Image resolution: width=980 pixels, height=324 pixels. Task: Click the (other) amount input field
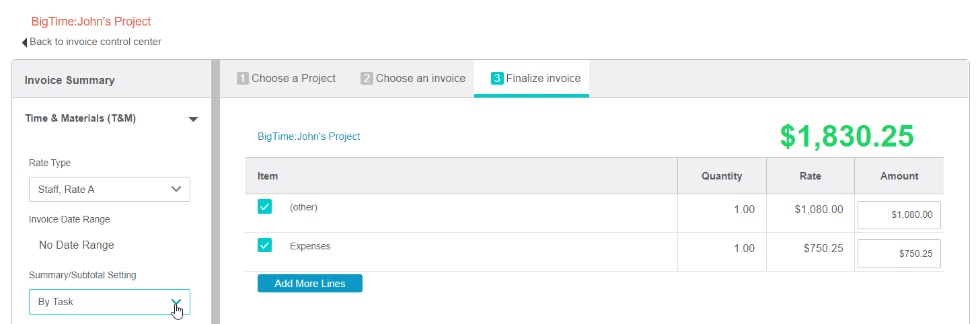[899, 215]
